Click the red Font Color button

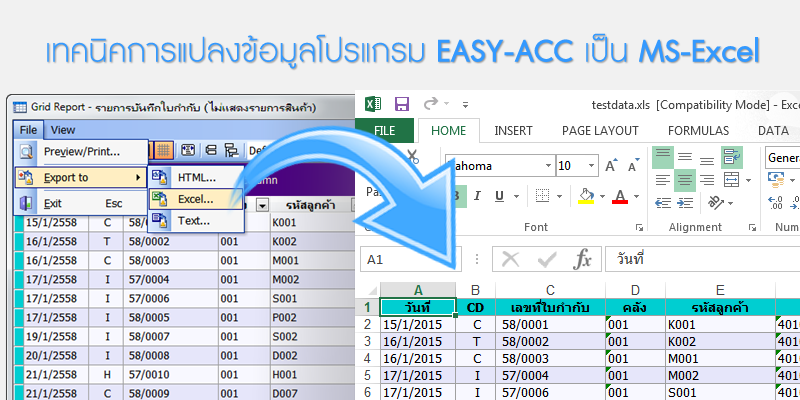pyautogui.click(x=621, y=196)
